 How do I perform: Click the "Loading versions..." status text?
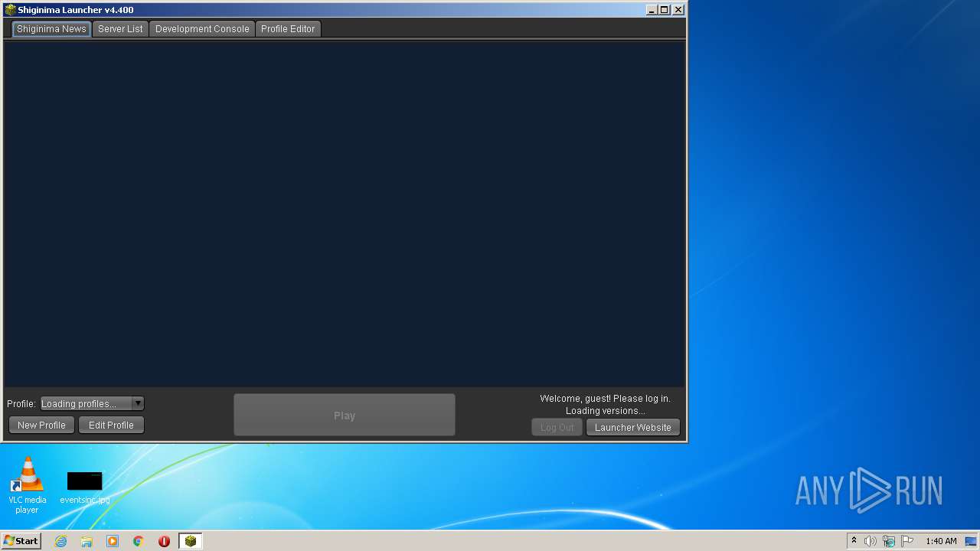605,411
